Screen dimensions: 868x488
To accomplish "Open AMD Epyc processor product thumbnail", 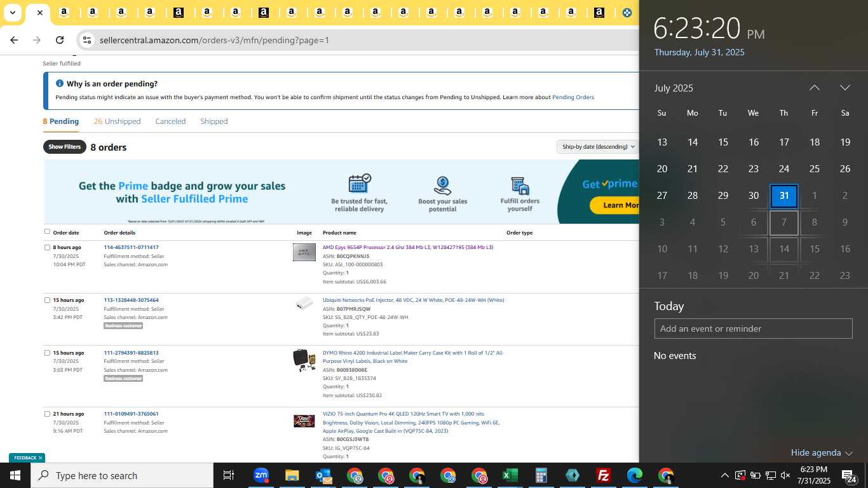I will 304,252.
